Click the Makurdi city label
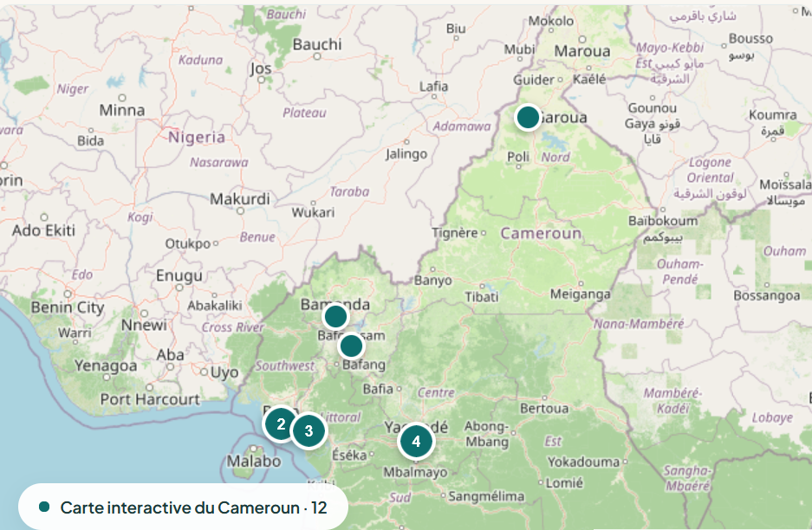The width and height of the screenshot is (812, 530). 240,199
